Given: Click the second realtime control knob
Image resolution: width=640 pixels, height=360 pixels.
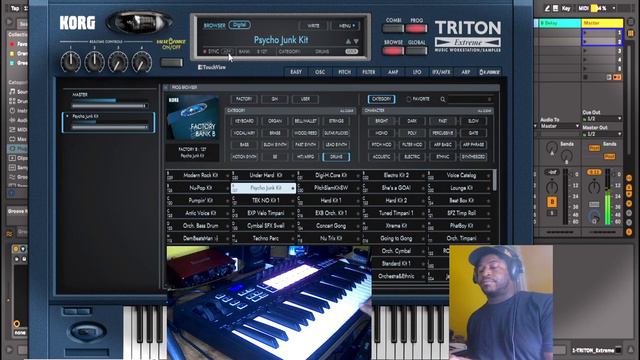Looking at the screenshot, I should 94,62.
